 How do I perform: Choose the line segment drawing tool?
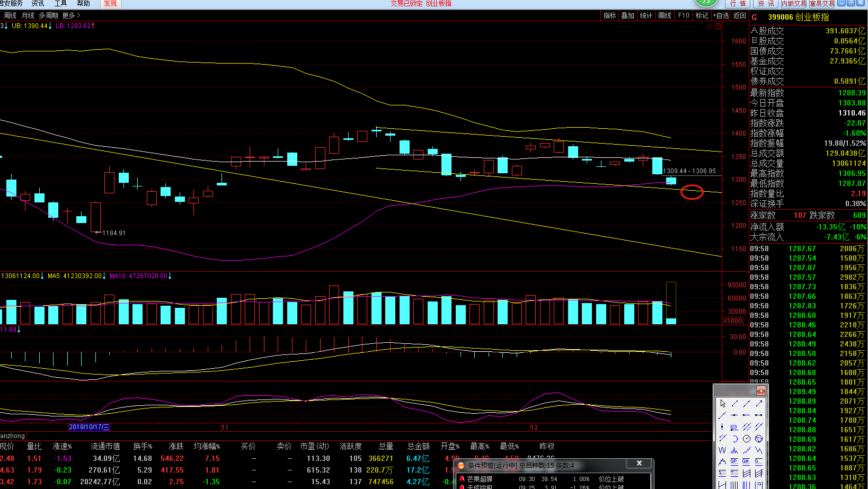(x=734, y=404)
